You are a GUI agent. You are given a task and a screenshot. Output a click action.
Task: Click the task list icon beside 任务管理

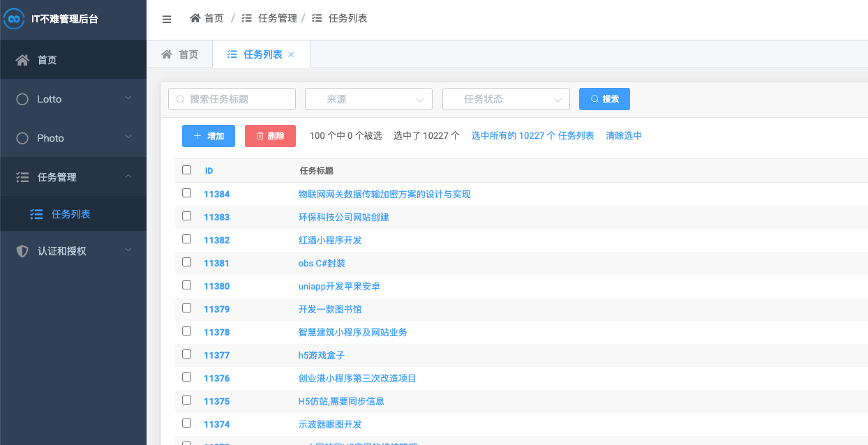[x=22, y=177]
